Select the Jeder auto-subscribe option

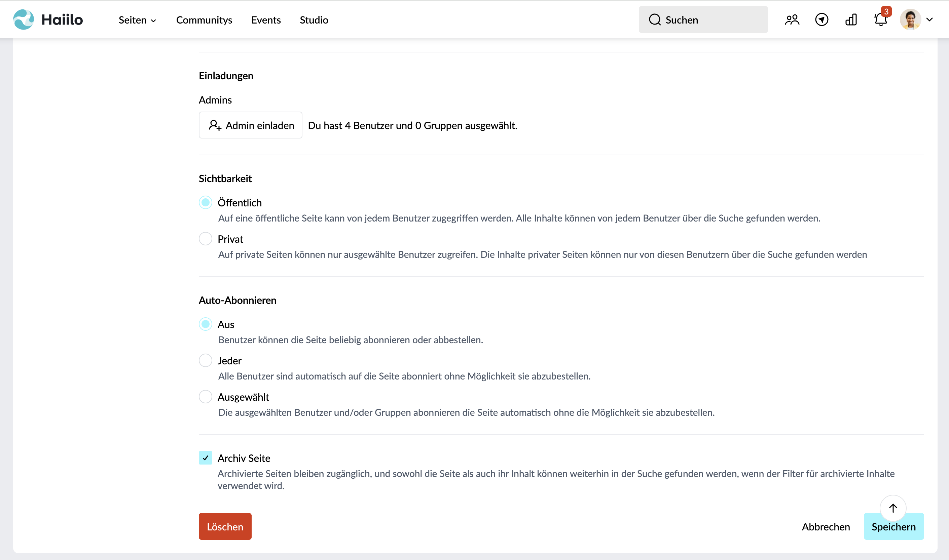pyautogui.click(x=206, y=360)
